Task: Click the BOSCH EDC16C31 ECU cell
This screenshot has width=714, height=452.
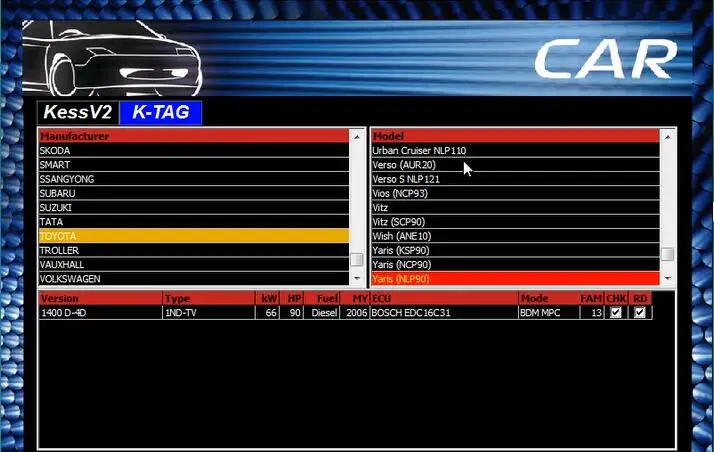Action: [x=444, y=313]
